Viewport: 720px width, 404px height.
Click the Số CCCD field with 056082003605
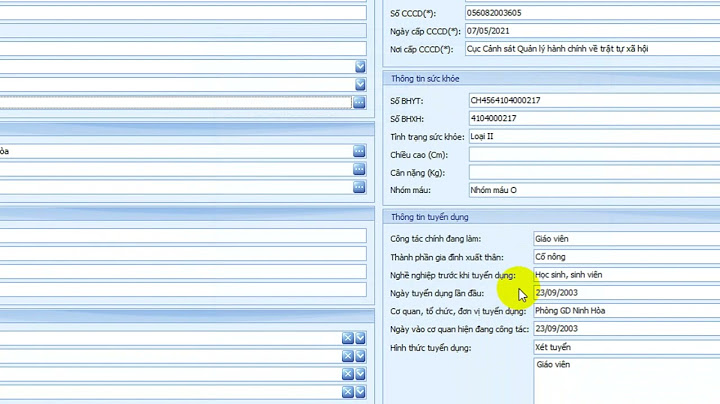(x=592, y=13)
